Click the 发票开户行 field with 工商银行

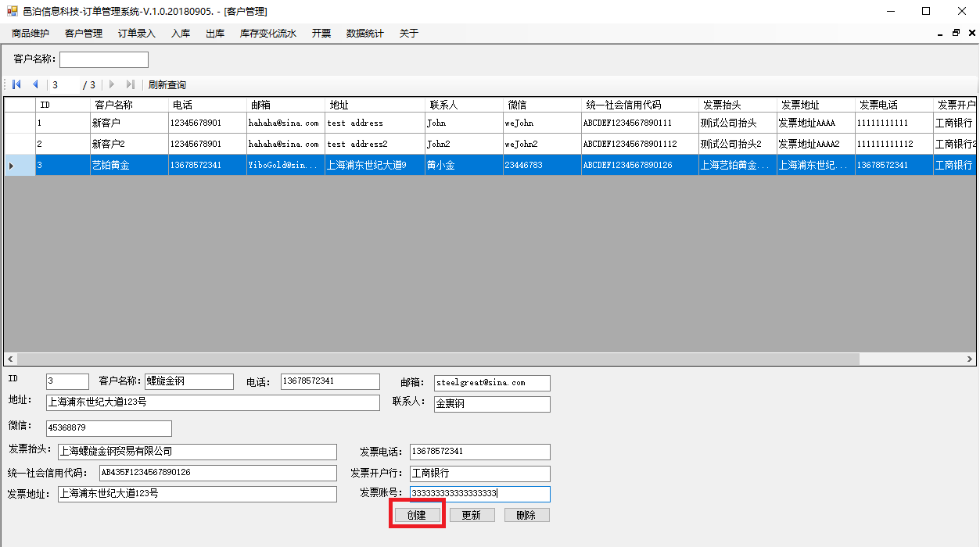point(480,474)
